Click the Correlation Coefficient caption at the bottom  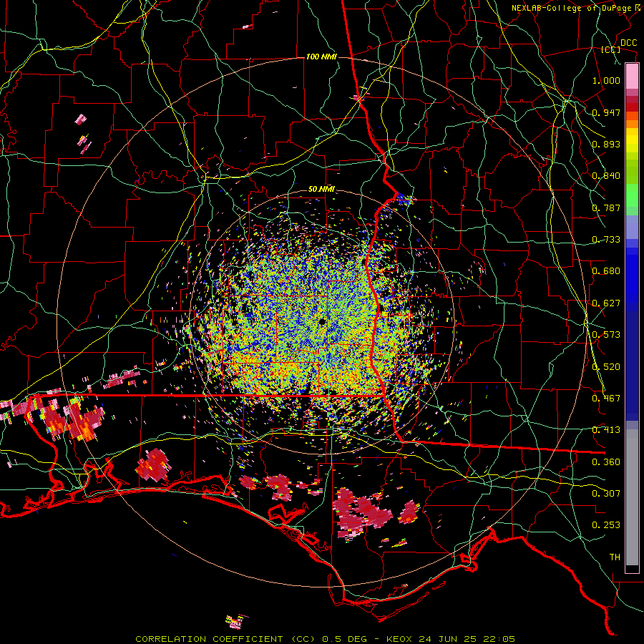coord(325,639)
